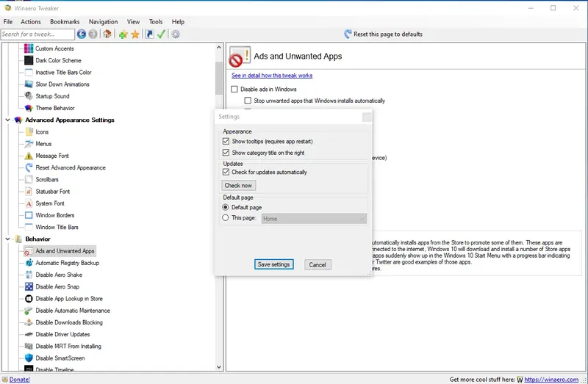588x384 pixels.
Task: Open the winaero.com link
Action: 551,380
